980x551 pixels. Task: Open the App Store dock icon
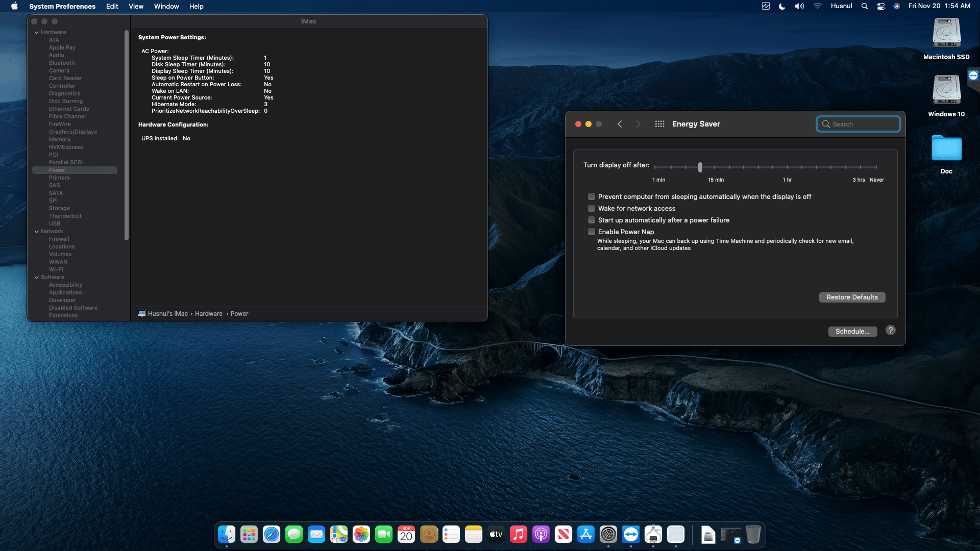coord(586,534)
